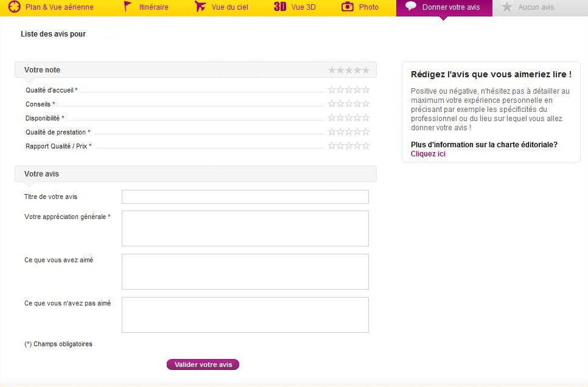
Task: Click the grey star icon beside Aucun avis
Action: 507,7
